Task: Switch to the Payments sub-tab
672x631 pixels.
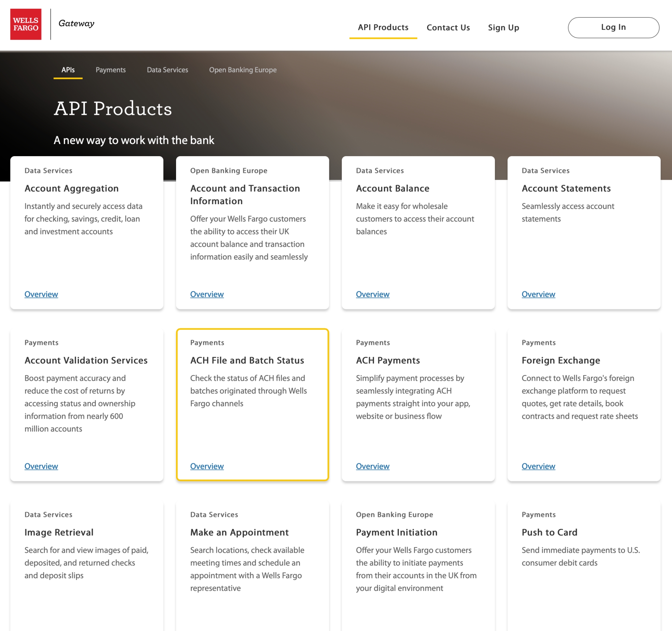Action: point(111,70)
